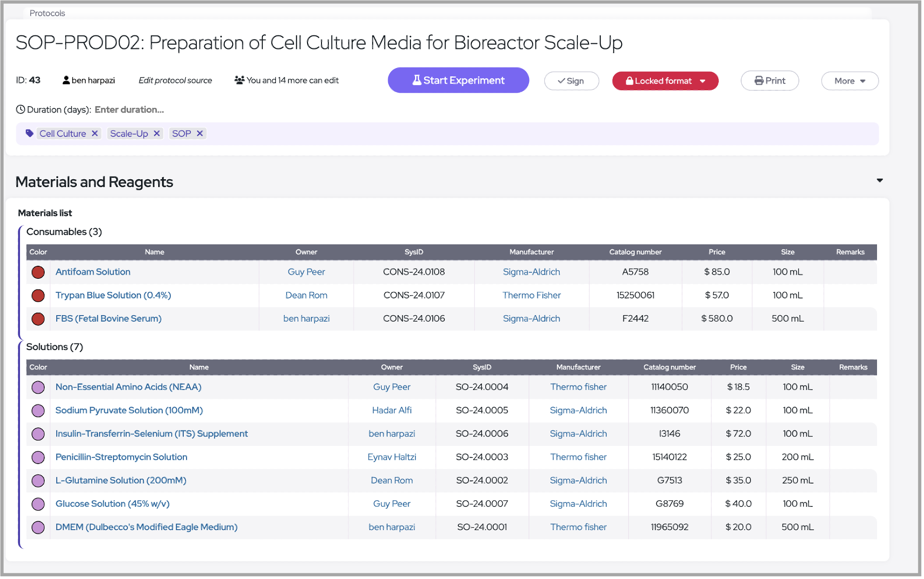Remove the Scale-Up tag
Image resolution: width=924 pixels, height=579 pixels.
click(157, 134)
